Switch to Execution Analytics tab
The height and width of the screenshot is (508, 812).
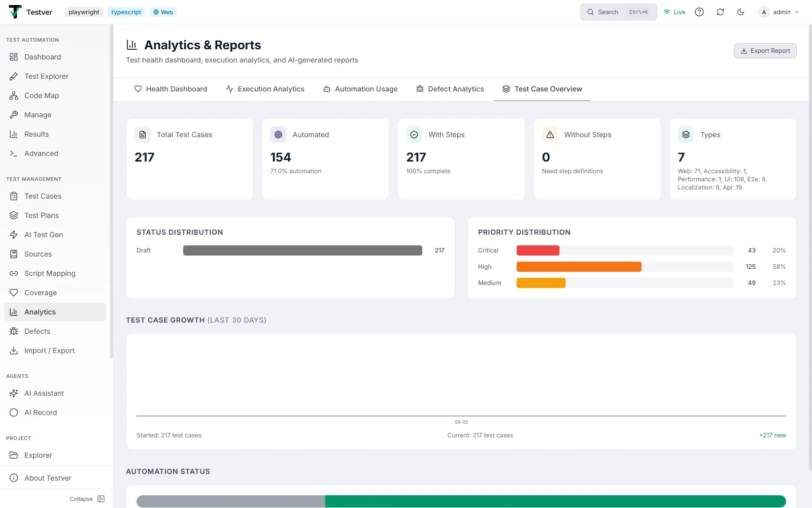click(265, 89)
